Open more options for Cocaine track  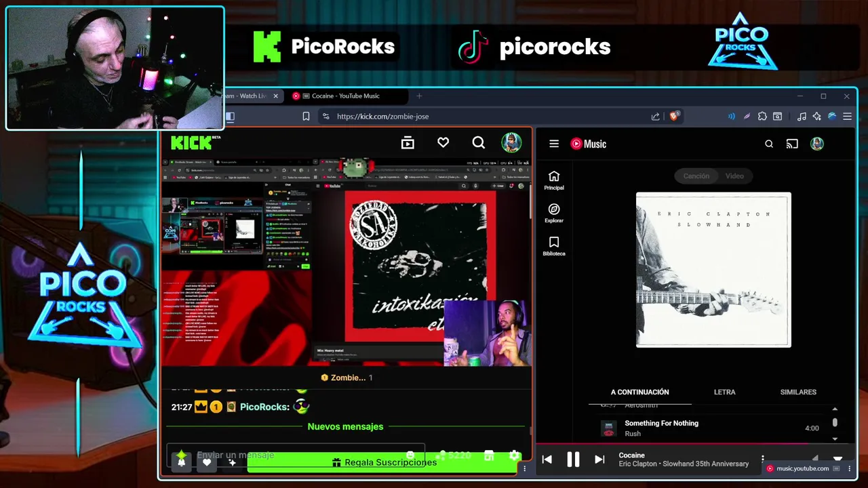point(763,460)
